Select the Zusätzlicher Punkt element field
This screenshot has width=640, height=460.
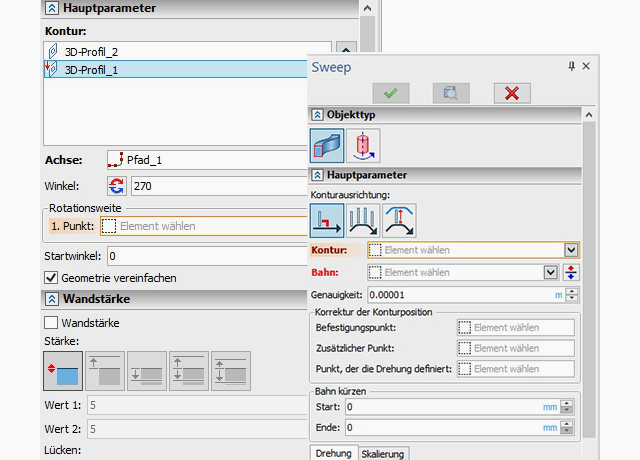pos(516,348)
